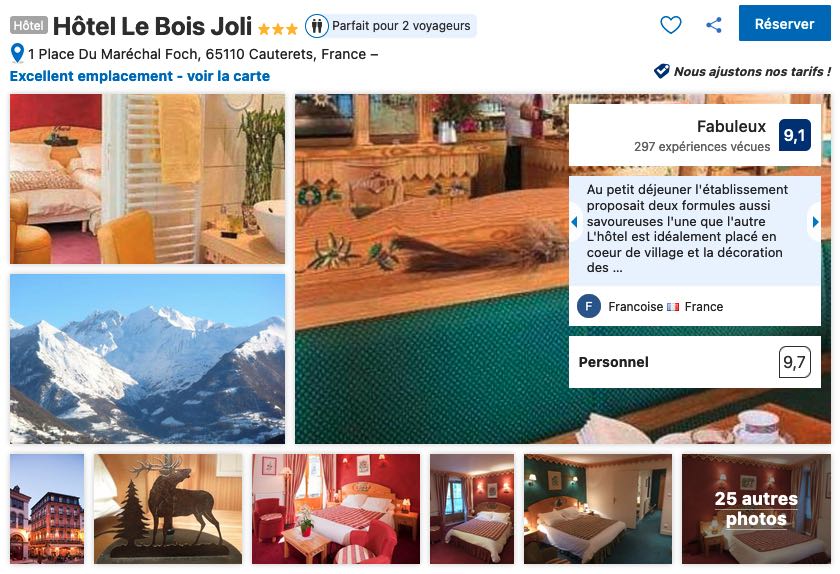Show the next review with right arrow
The height and width of the screenshot is (574, 840).
tap(815, 221)
